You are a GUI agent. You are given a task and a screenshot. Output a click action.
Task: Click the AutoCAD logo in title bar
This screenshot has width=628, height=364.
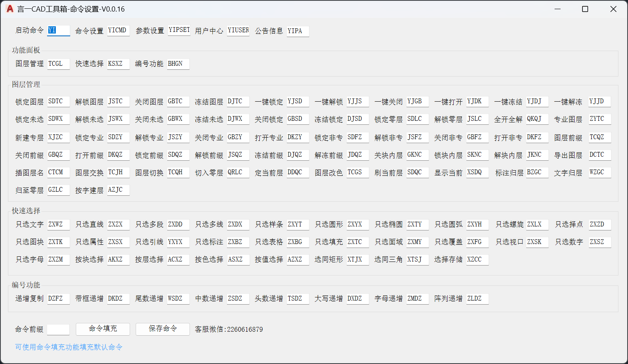coord(10,9)
